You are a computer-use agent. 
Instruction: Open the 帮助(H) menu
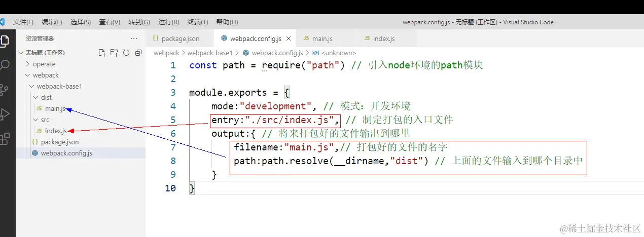(x=227, y=22)
